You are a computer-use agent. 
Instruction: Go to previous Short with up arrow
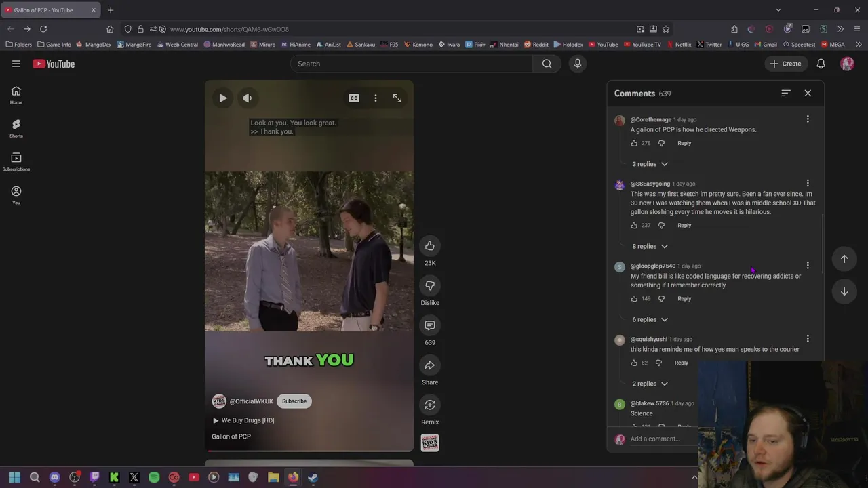(x=844, y=259)
